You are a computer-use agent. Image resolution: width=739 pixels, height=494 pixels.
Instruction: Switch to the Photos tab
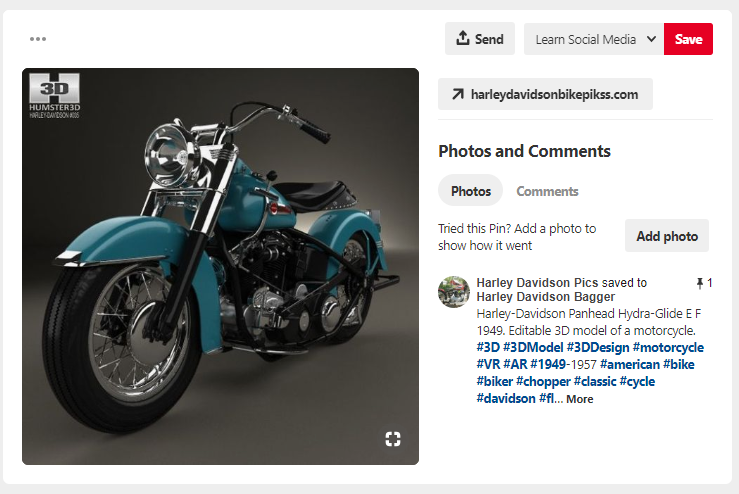click(470, 191)
